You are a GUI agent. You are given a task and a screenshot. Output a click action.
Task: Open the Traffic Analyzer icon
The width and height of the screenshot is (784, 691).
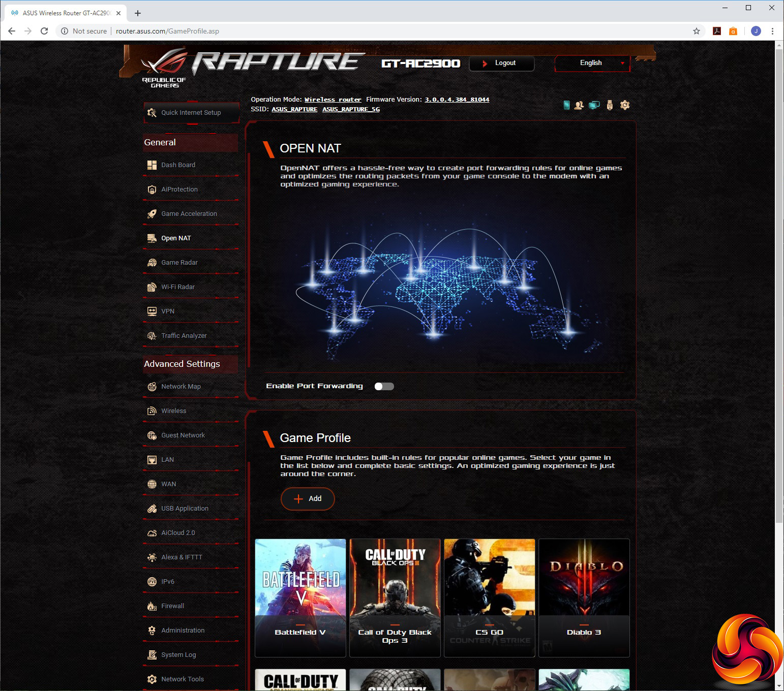tap(152, 336)
